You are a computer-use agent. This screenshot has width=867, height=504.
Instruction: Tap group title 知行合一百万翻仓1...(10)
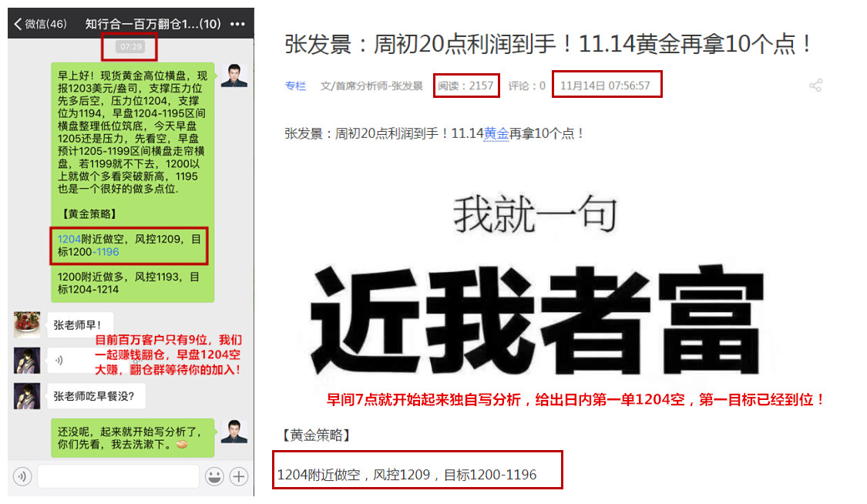point(153,24)
